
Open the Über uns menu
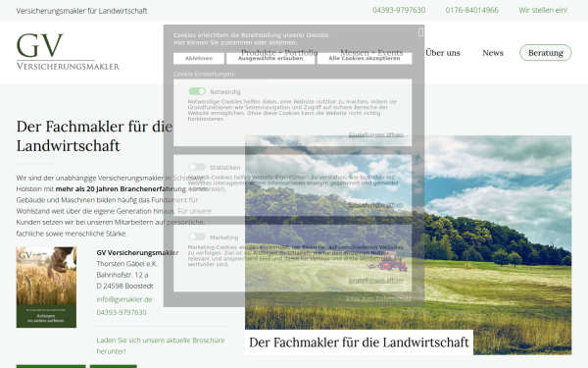[x=443, y=53]
